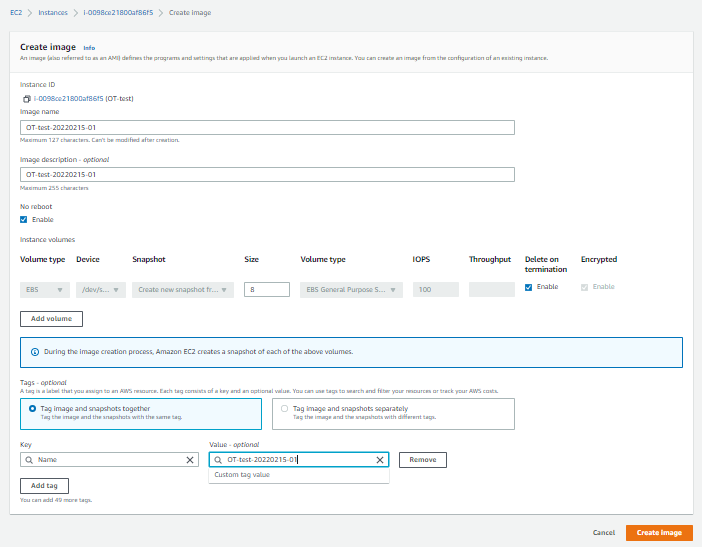Select Tag image and snapshots together
702x547 pixels.
(141, 414)
